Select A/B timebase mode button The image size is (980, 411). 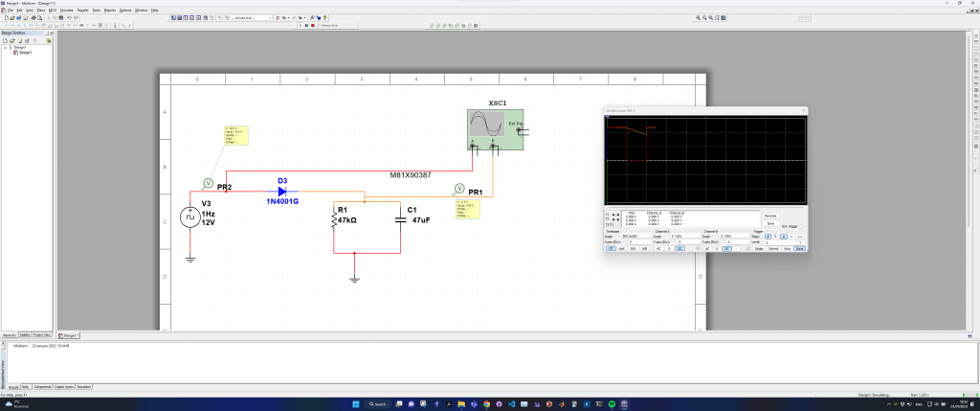coord(644,248)
